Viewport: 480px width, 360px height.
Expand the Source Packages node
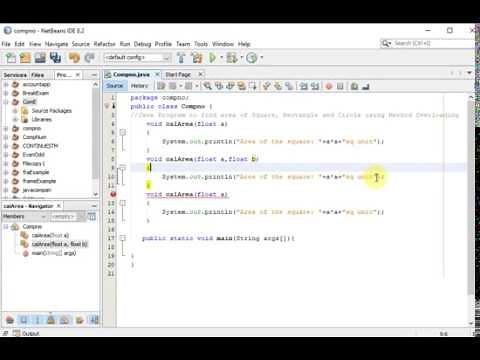click(x=15, y=111)
